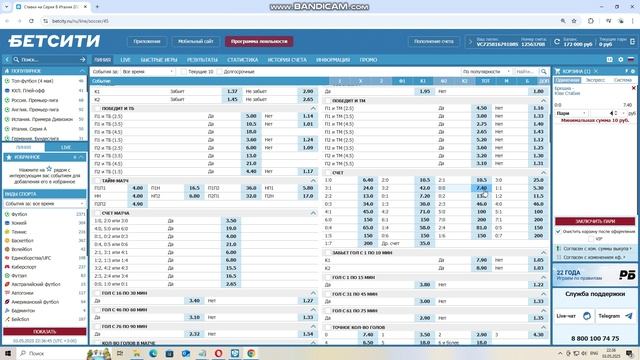The image size is (640, 360).
Task: Open the 'Пари' bet type dropdown
Action: point(571,113)
